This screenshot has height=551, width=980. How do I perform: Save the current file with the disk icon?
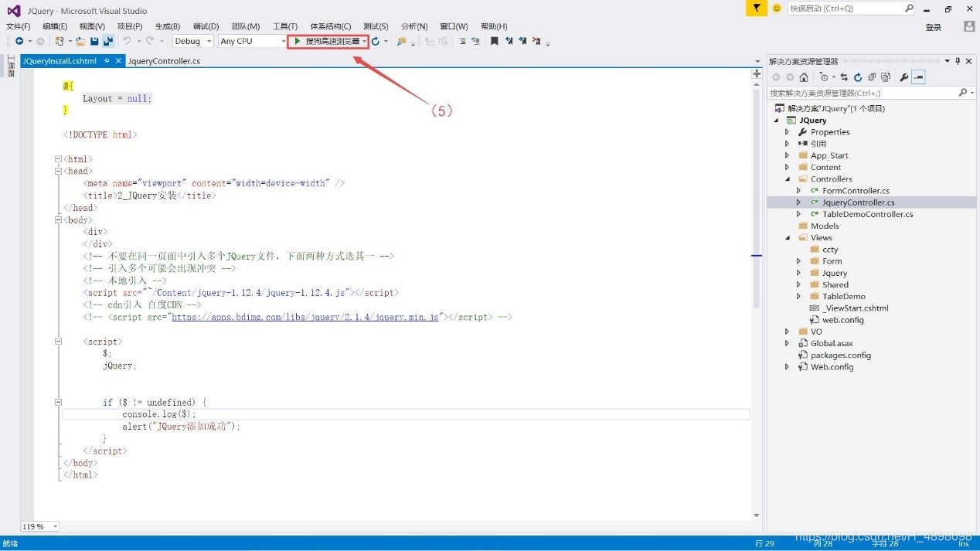coord(94,41)
